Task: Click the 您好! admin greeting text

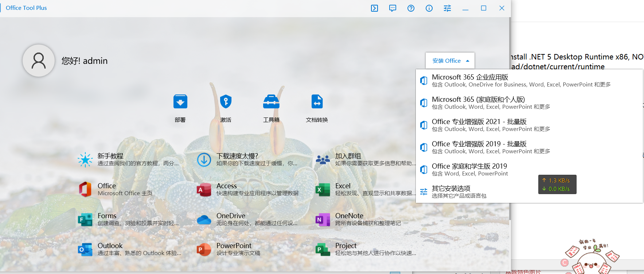Action: (x=85, y=61)
